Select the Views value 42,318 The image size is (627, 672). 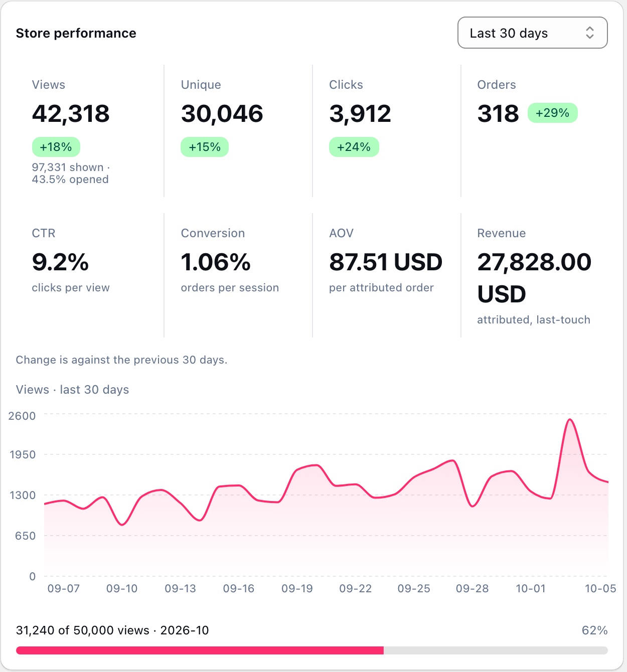71,113
